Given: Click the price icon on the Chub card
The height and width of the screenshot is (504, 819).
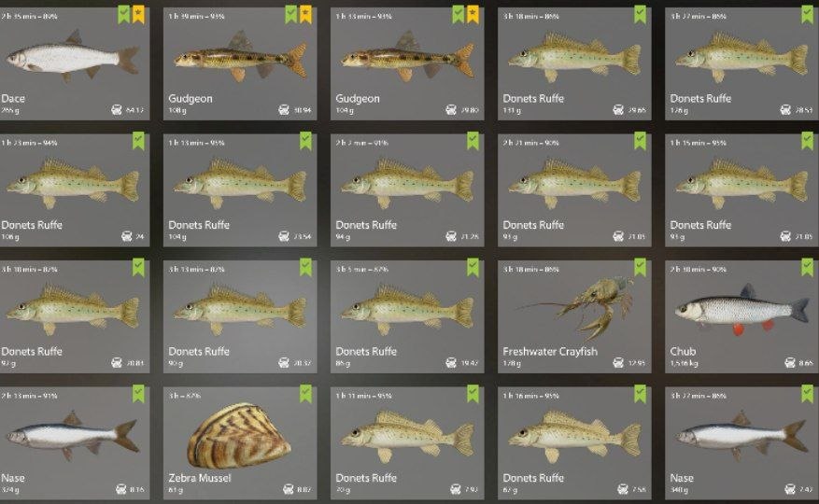Looking at the screenshot, I should point(790,362).
